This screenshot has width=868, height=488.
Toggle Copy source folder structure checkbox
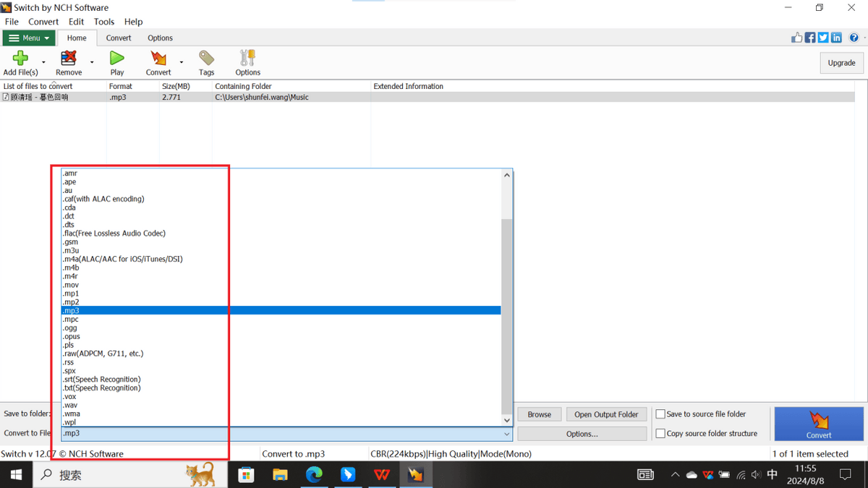(660, 434)
